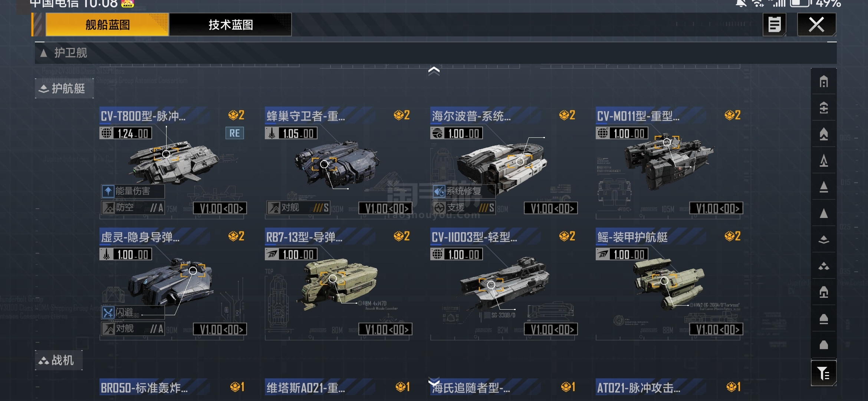Viewport: 868px width, 401px height.
Task: Click the fighter triple-triangle icon in sidebar
Action: pos(823,266)
